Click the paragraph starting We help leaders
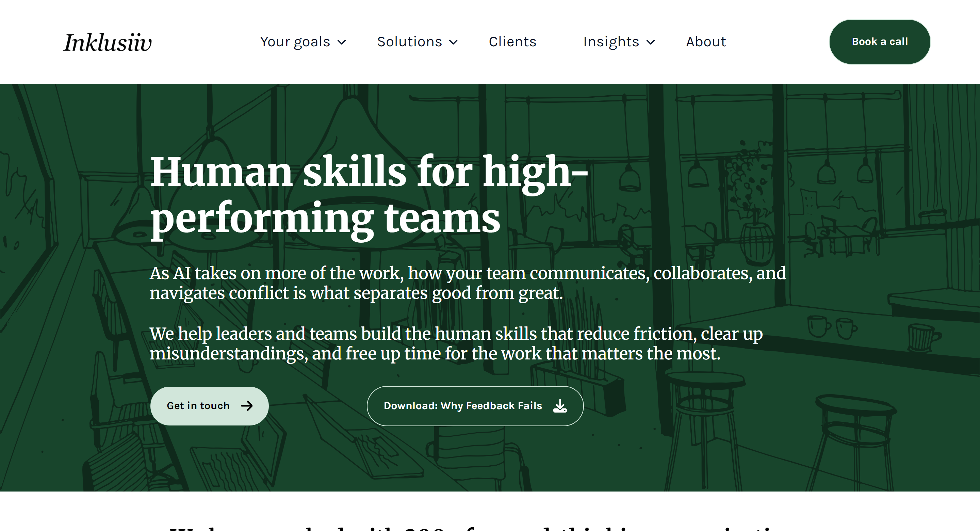 [456, 343]
